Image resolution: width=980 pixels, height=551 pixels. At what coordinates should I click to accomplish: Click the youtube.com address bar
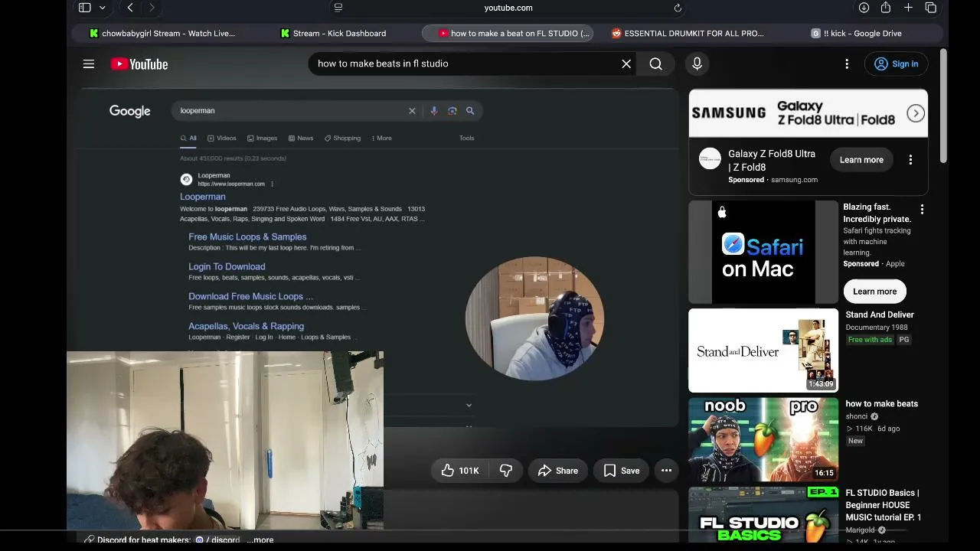[x=508, y=8]
